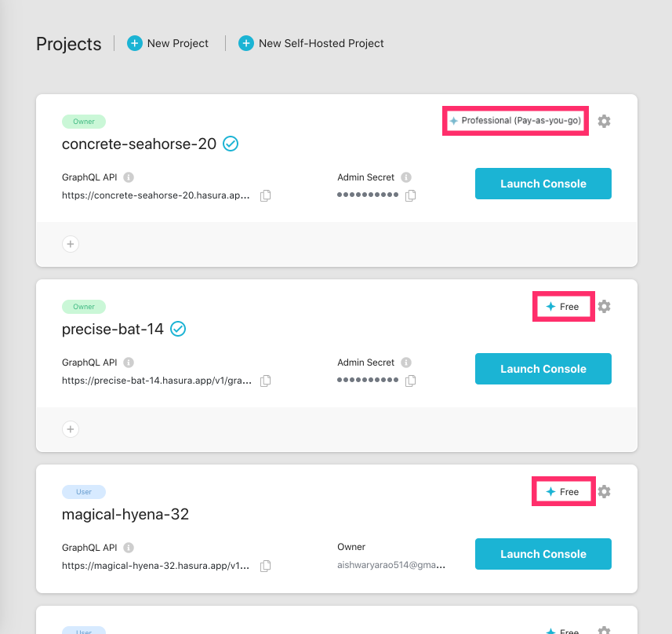Add a collaborator to concrete-seahorse-20
672x634 pixels.
(x=71, y=244)
